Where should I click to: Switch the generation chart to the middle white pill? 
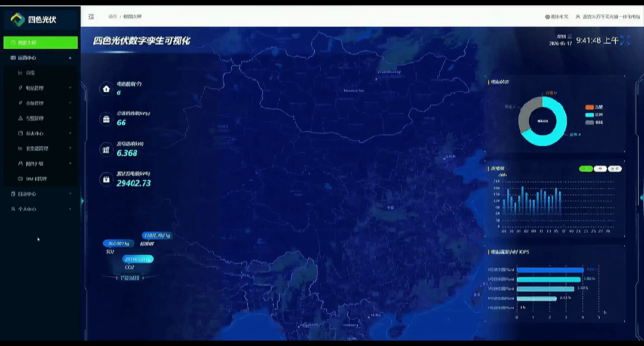[x=600, y=169]
